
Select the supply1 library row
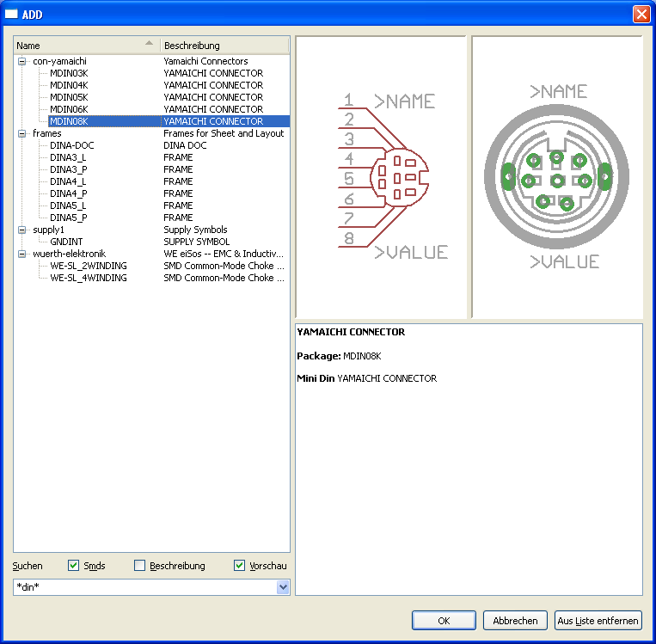48,230
